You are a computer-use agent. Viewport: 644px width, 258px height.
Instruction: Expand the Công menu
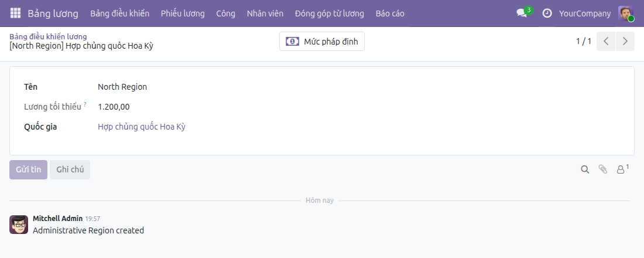click(225, 13)
